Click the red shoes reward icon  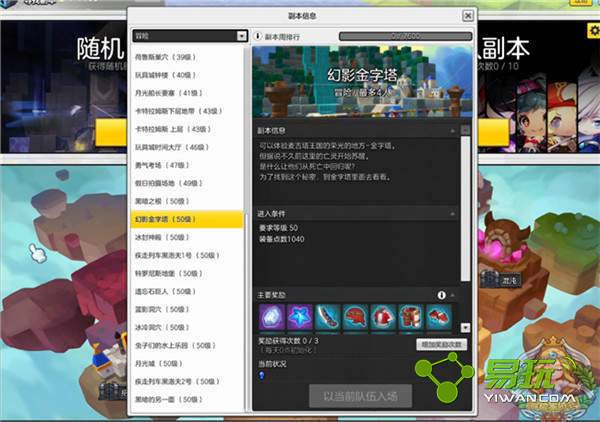439,316
